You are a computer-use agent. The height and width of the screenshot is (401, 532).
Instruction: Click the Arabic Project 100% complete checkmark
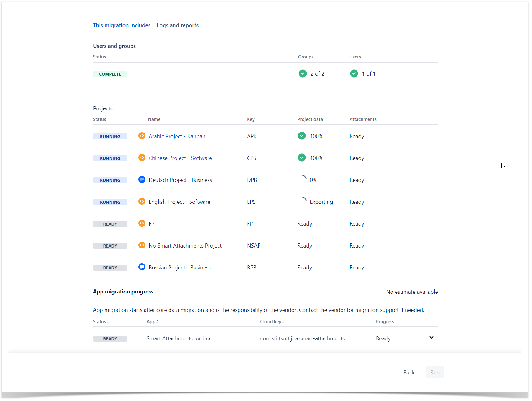pos(302,136)
